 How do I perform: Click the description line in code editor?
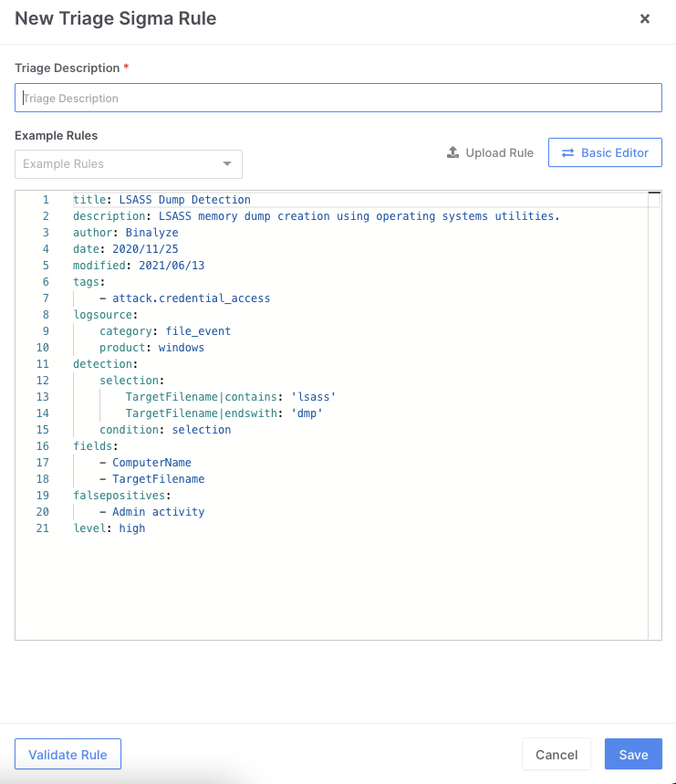coord(316,215)
